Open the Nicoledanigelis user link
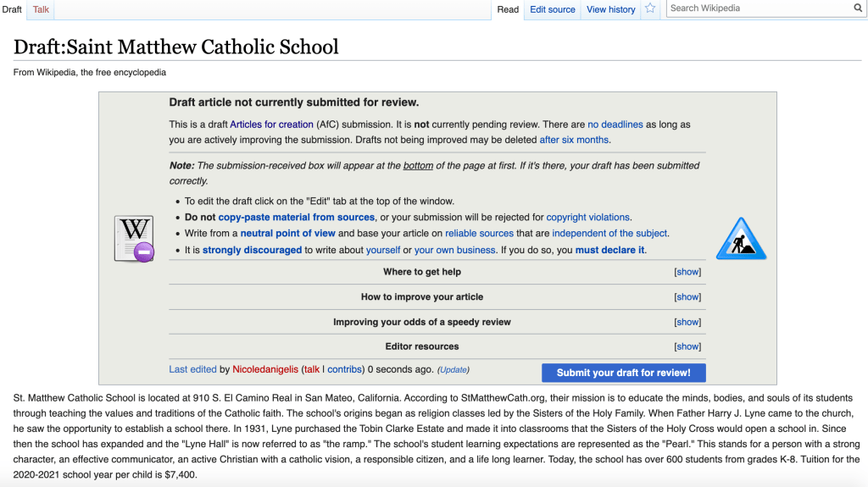The height and width of the screenshot is (487, 868). (265, 369)
